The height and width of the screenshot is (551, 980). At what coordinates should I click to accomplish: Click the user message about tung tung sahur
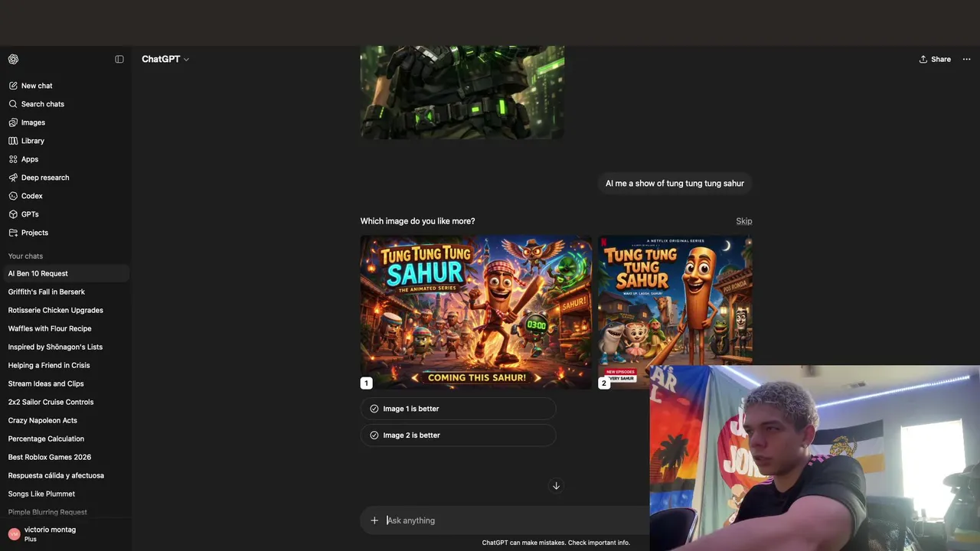tap(675, 184)
